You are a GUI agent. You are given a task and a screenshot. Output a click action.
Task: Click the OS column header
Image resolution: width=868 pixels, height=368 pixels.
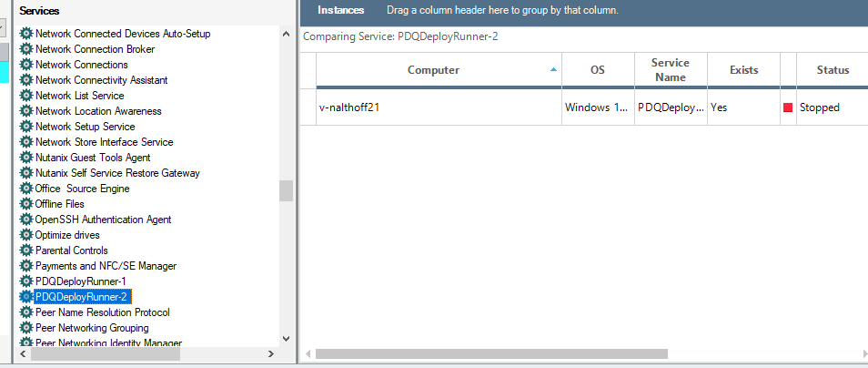pos(597,70)
